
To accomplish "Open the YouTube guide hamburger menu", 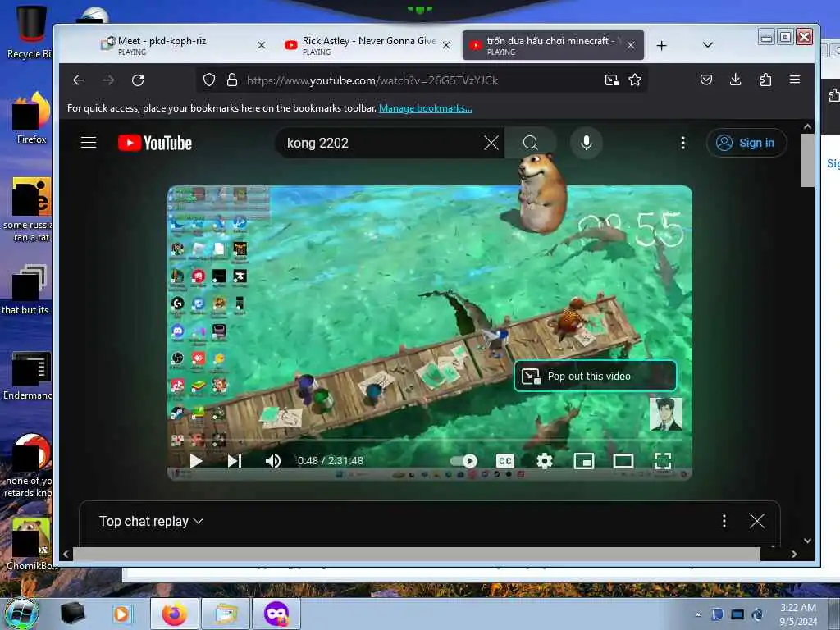I will [x=89, y=143].
